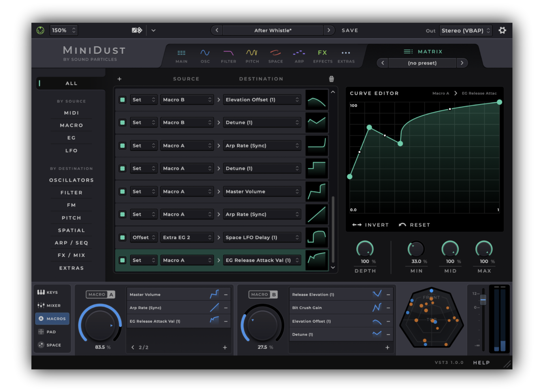The image size is (544, 392).
Task: Open the Space LFO Delay destination dropdown
Action: point(262,237)
